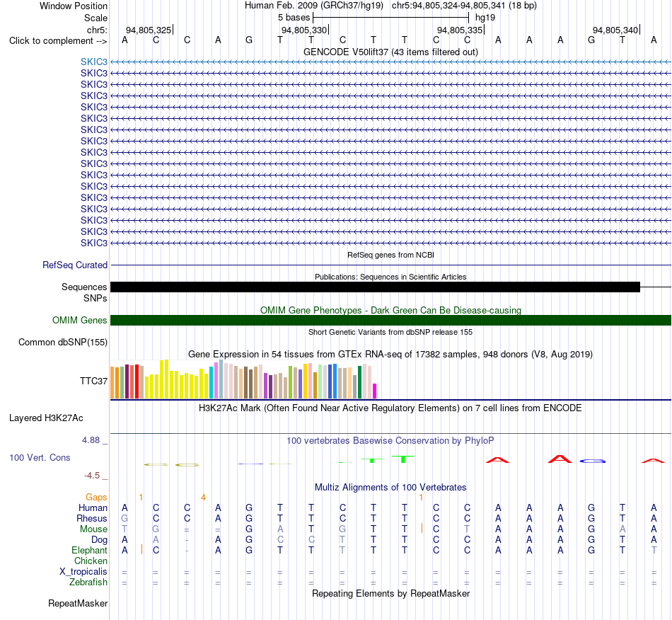
Task: Select the TTC37 gene expression label
Action: (93, 381)
